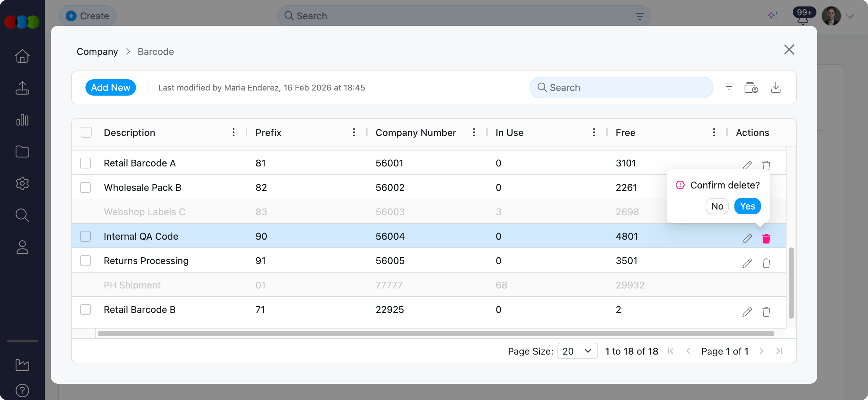Open the filter icon beside the search field
868x400 pixels.
click(729, 87)
